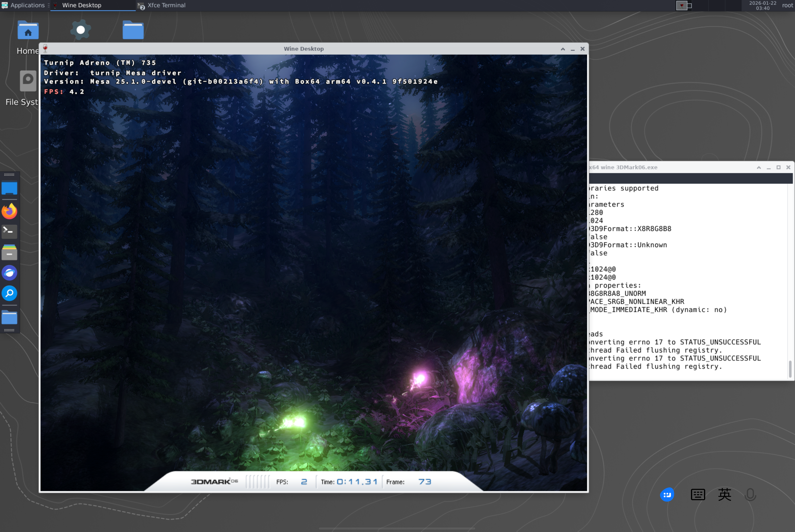Shade the terminal window with arrow button
Image resolution: width=795 pixels, height=532 pixels.
click(759, 167)
